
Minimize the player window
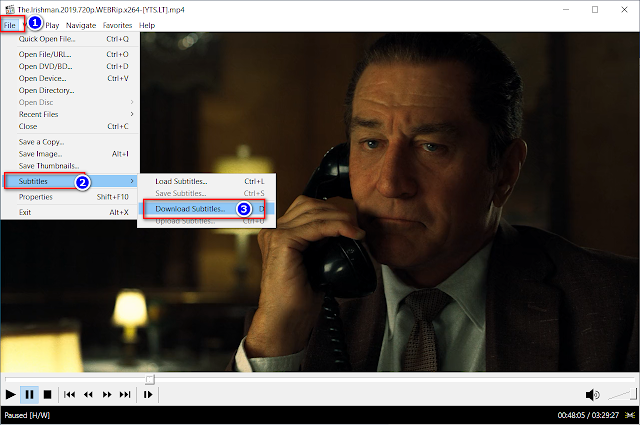pyautogui.click(x=566, y=9)
